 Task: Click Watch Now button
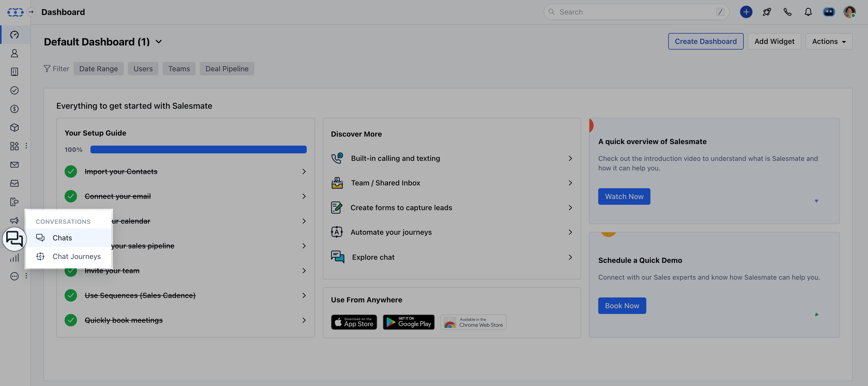pyautogui.click(x=624, y=196)
